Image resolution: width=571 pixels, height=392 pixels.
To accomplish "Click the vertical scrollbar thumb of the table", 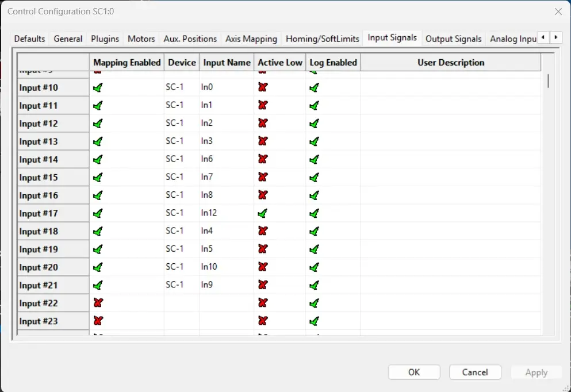I will pyautogui.click(x=547, y=81).
